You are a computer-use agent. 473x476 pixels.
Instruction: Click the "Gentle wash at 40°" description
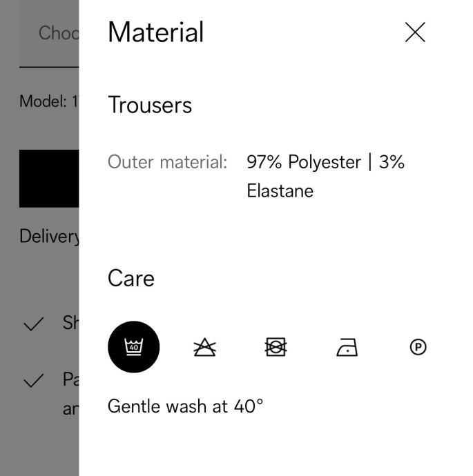(x=185, y=406)
